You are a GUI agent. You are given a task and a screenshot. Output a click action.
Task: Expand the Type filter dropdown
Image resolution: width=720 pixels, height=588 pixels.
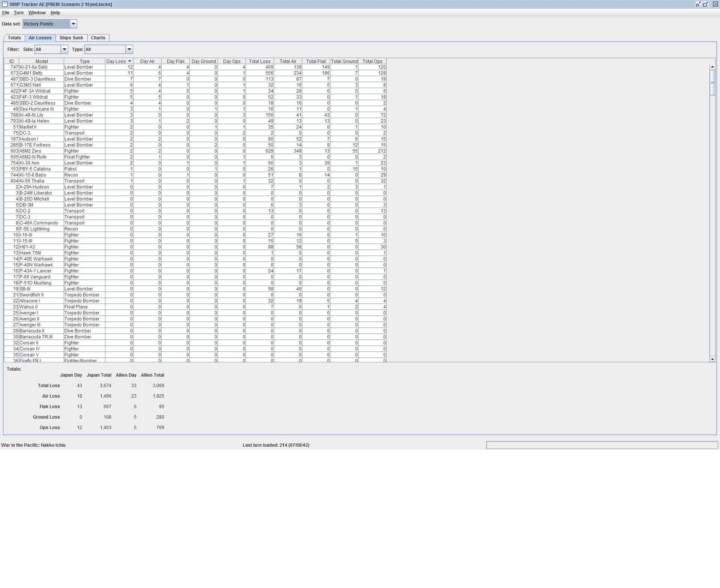[129, 49]
